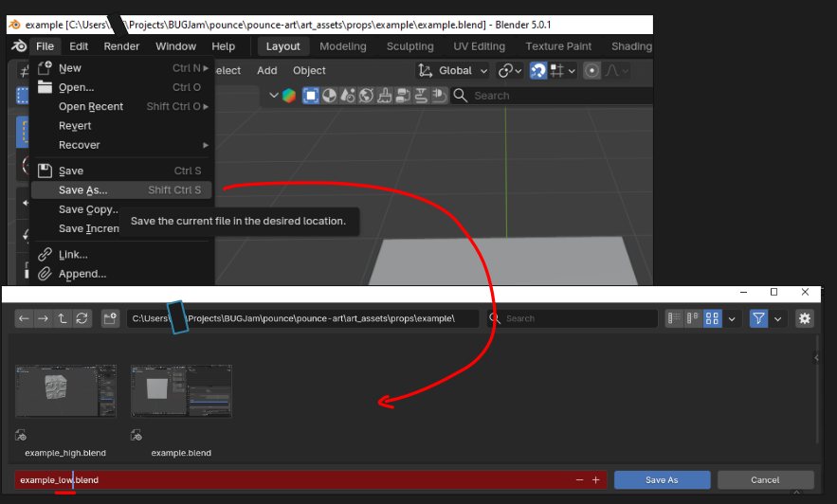
Task: Click the Save As confirm button
Action: (661, 480)
